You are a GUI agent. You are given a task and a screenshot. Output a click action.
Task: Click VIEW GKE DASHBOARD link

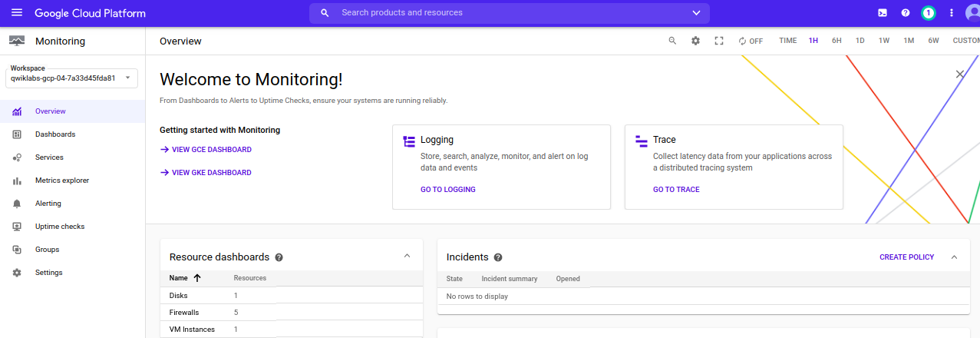pos(206,173)
